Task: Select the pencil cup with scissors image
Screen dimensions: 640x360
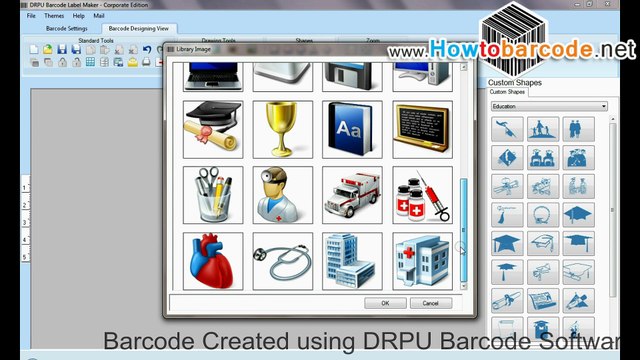Action: pyautogui.click(x=213, y=195)
